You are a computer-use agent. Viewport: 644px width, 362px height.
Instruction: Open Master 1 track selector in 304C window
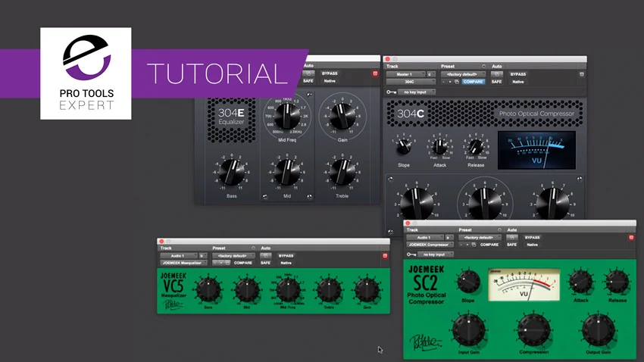(405, 74)
